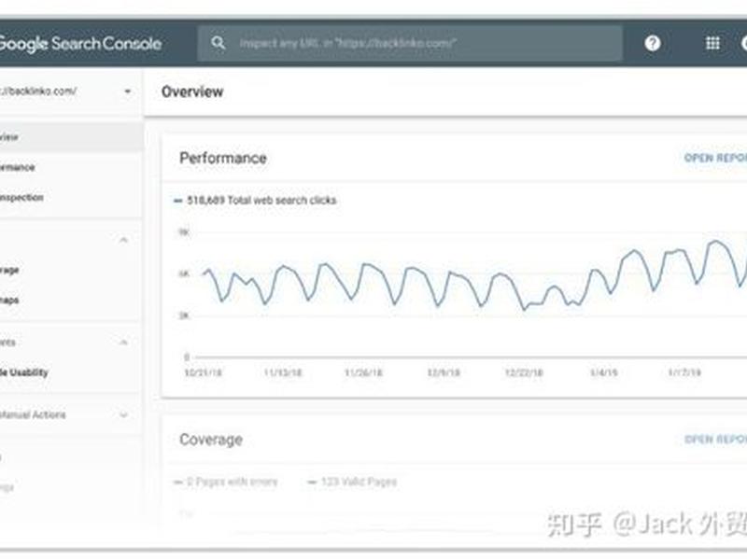
Task: Open the Performance card's OPEN REPORT link
Action: pyautogui.click(x=715, y=158)
